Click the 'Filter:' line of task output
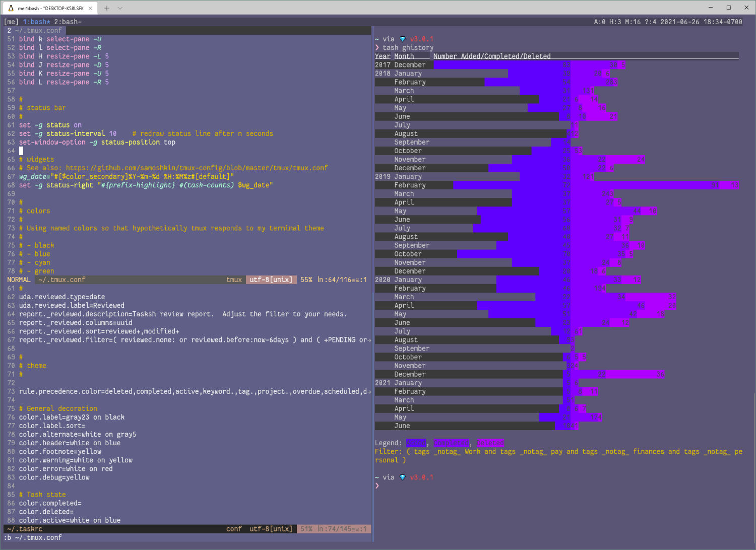Viewport: 756px width, 550px height. coord(558,456)
